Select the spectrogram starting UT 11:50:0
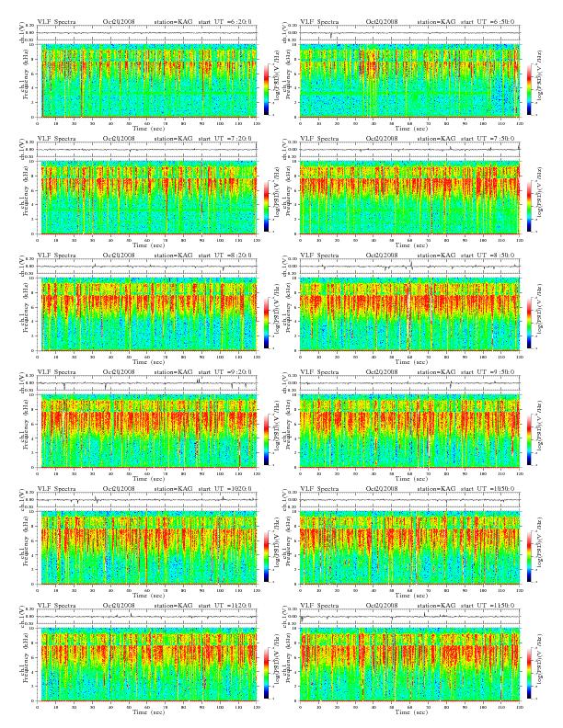The width and height of the screenshot is (563, 728). click(409, 665)
